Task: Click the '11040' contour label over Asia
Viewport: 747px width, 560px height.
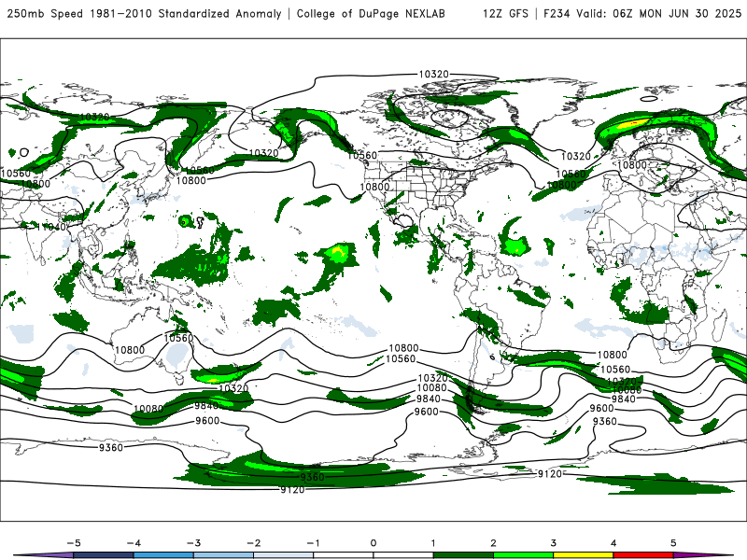Action: click(51, 227)
